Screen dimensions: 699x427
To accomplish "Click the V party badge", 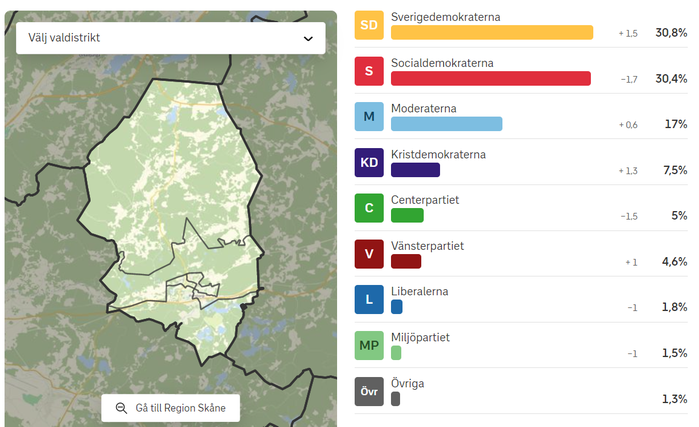I will (x=369, y=254).
